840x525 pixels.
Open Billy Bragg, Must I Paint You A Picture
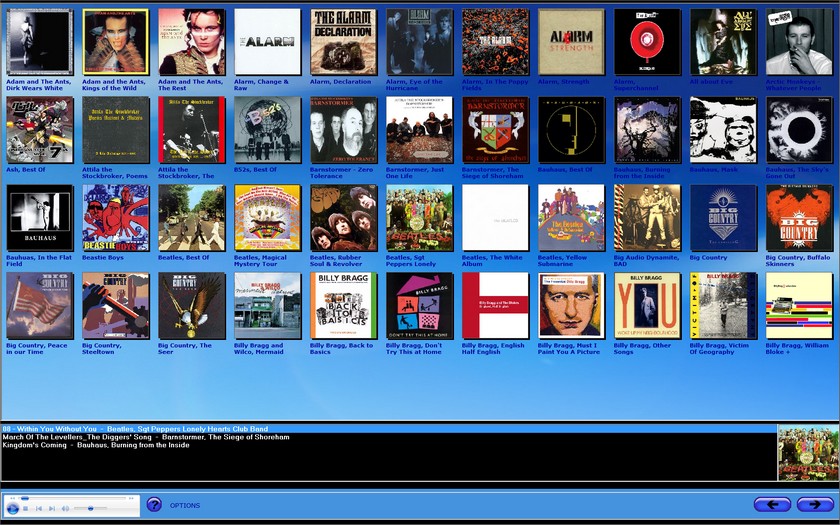pyautogui.click(x=572, y=305)
